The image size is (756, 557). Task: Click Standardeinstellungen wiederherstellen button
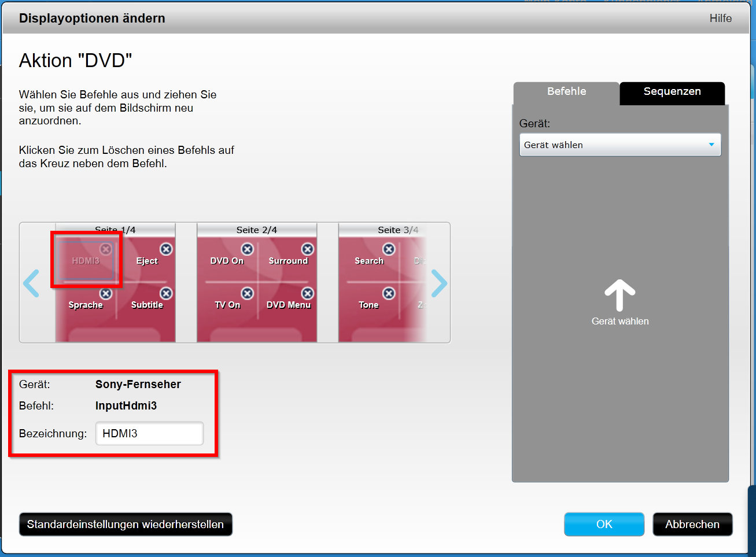point(126,524)
